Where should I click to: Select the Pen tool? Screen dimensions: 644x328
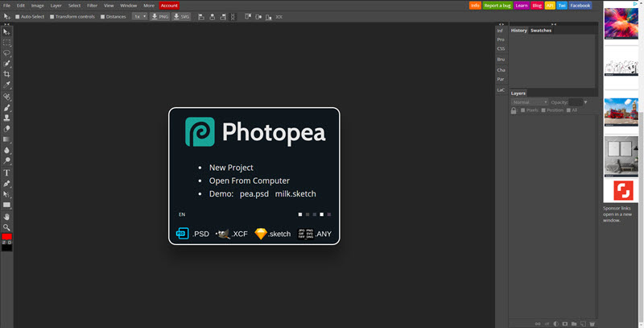6,183
